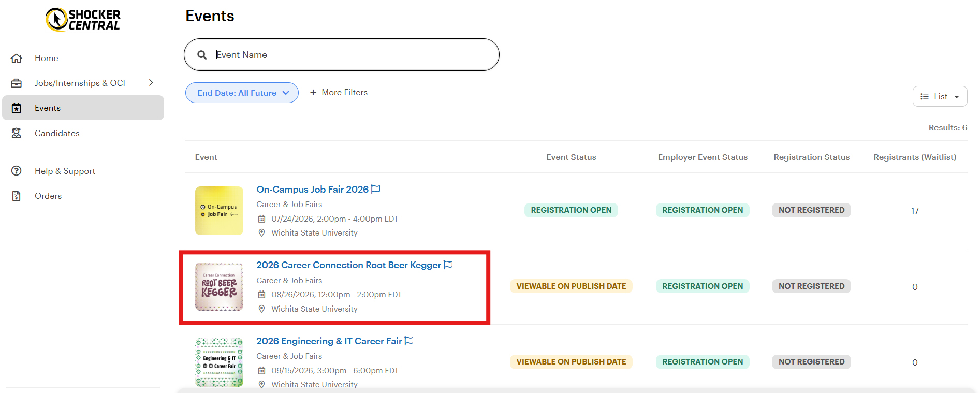Viewport: 980px width, 393px height.
Task: Click location pin in Root Beer Kegger row
Action: pos(261,309)
